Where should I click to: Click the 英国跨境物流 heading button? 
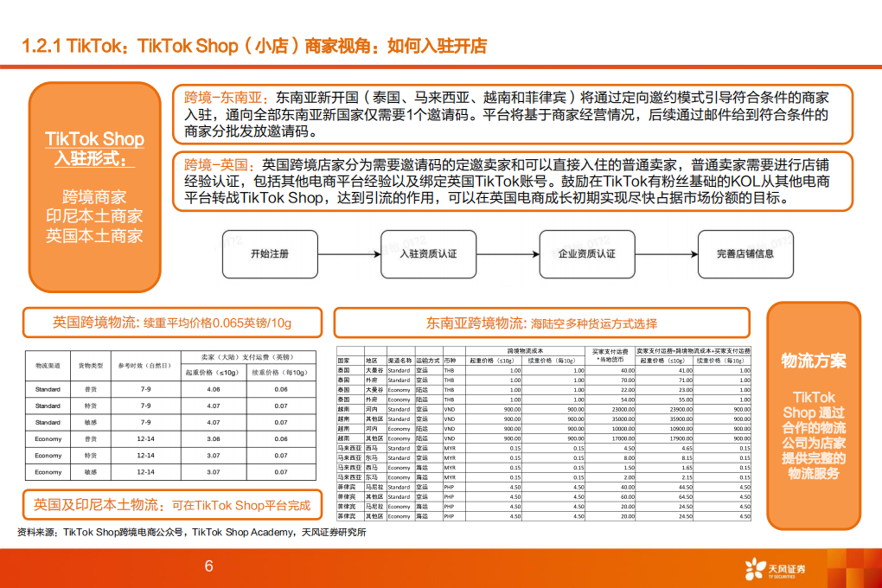[x=173, y=323]
